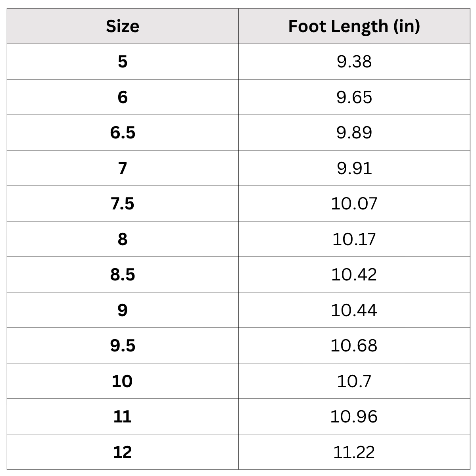Click the size 6.5 row label

click(x=123, y=132)
